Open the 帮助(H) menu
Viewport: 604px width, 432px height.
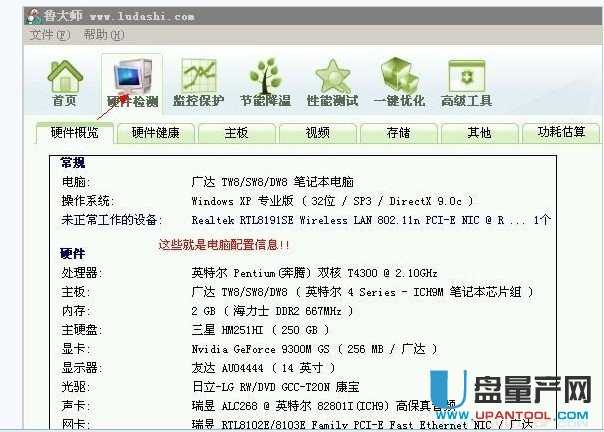[103, 35]
